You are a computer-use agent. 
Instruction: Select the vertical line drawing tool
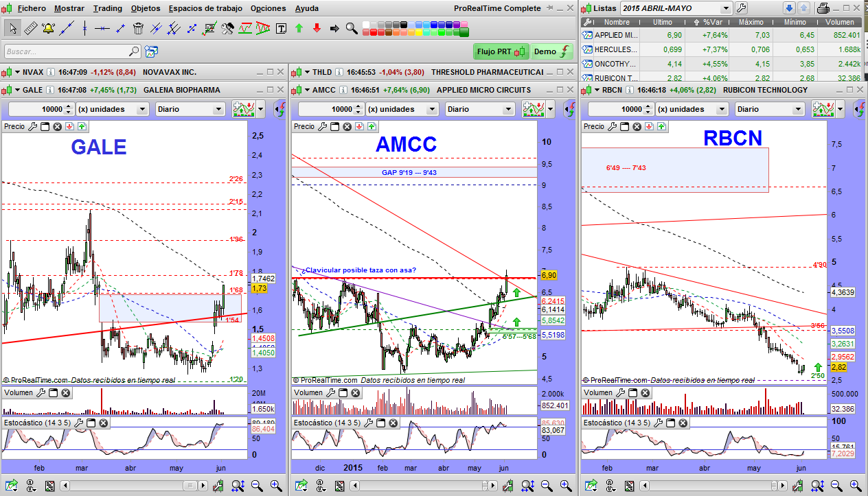coord(84,28)
